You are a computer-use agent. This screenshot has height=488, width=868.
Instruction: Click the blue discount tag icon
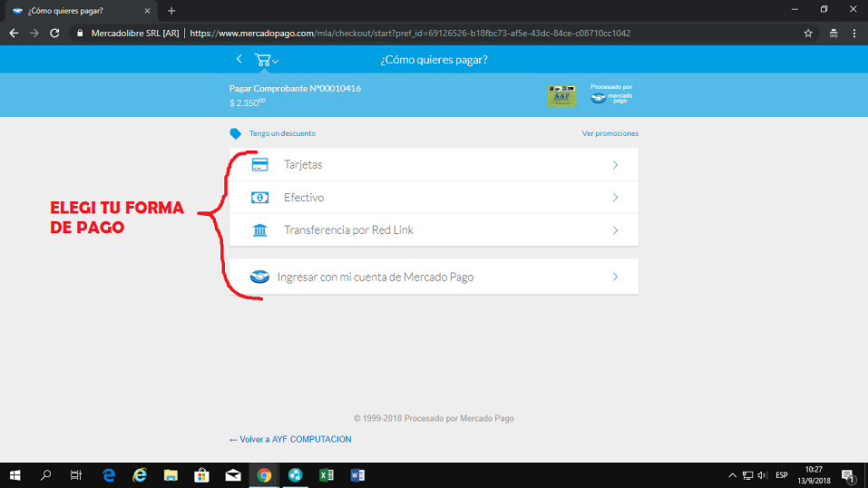235,133
